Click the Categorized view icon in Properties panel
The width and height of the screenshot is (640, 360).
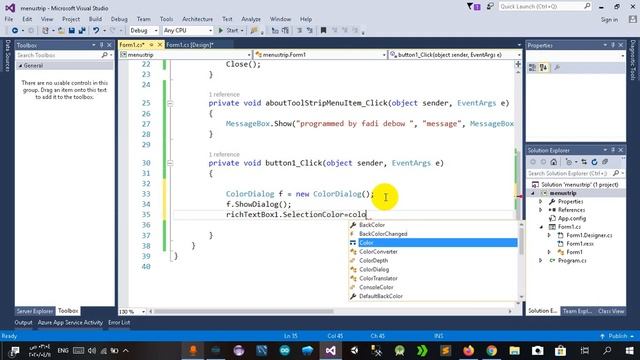click(532, 68)
